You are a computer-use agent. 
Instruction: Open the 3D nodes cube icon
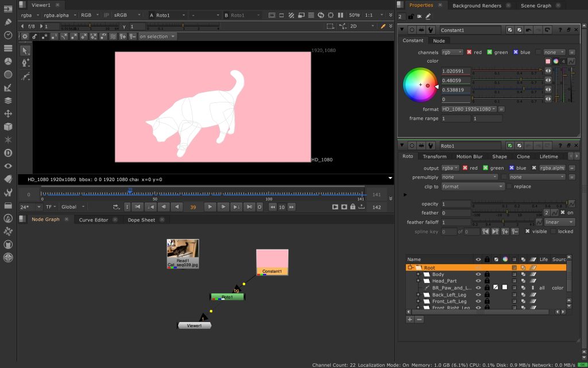pyautogui.click(x=8, y=126)
